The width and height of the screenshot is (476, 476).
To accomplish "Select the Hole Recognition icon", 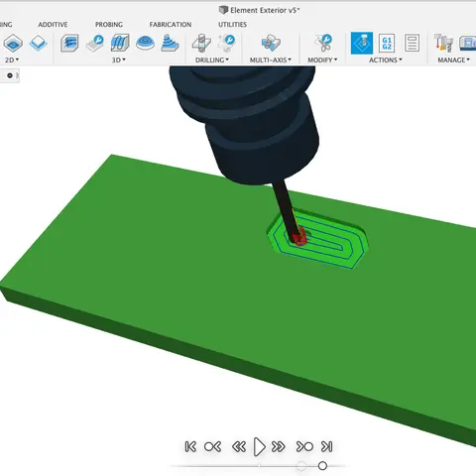I will click(x=226, y=43).
